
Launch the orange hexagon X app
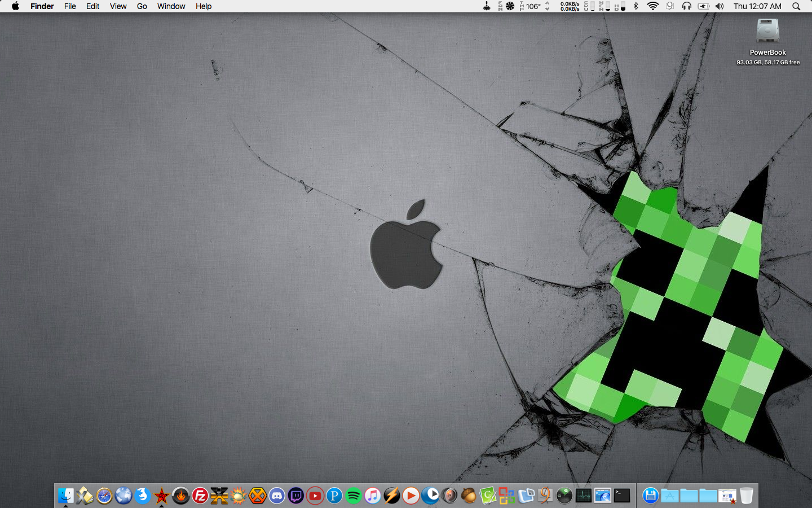pyautogui.click(x=258, y=496)
